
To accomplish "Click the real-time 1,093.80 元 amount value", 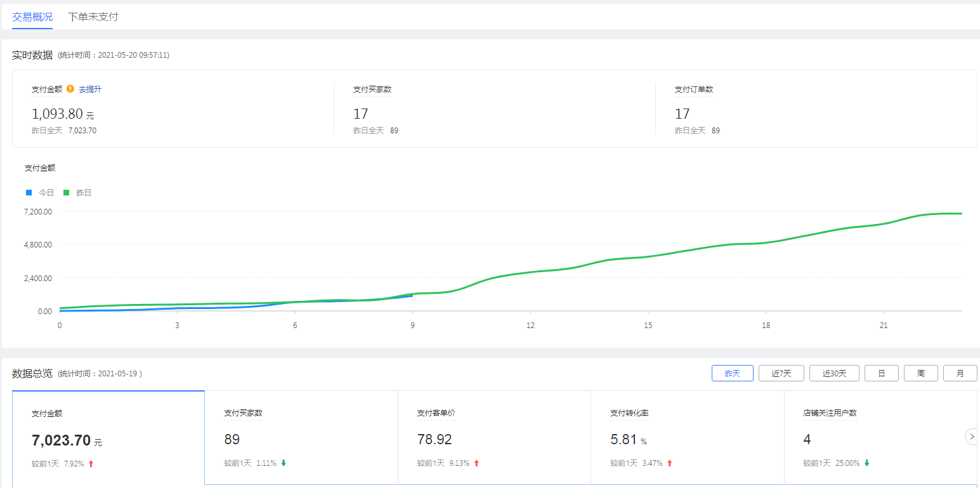I will point(63,114).
